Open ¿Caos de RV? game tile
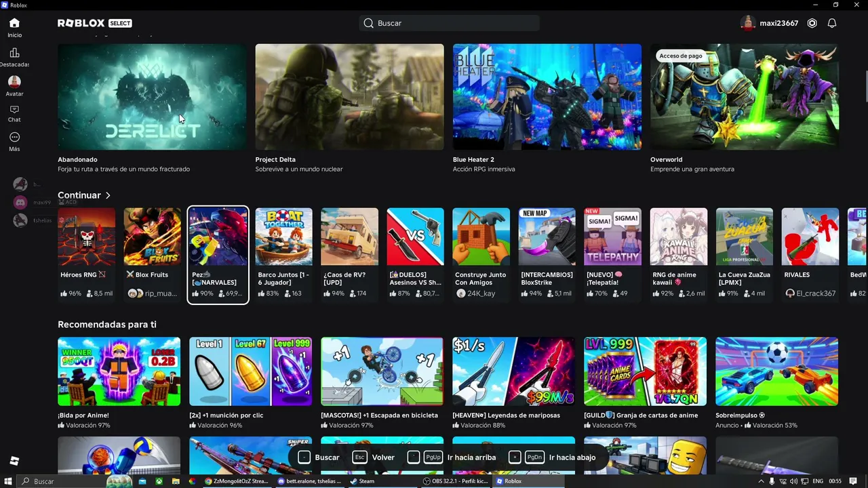The height and width of the screenshot is (488, 868). [349, 254]
